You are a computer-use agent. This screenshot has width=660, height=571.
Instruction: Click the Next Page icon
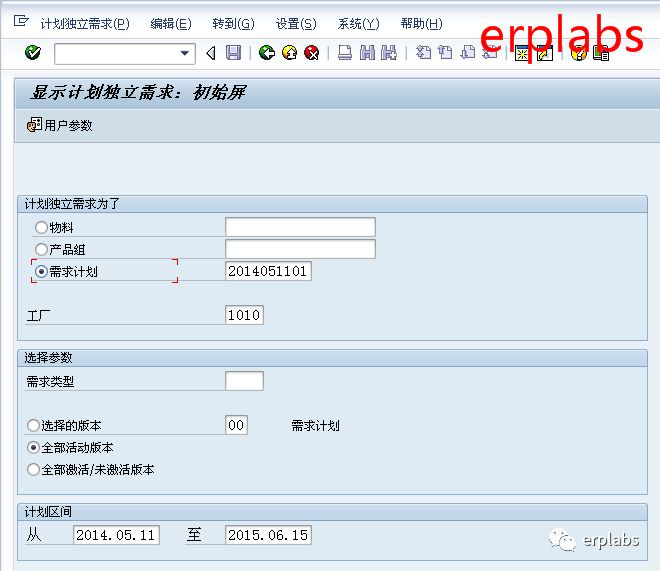[x=467, y=53]
